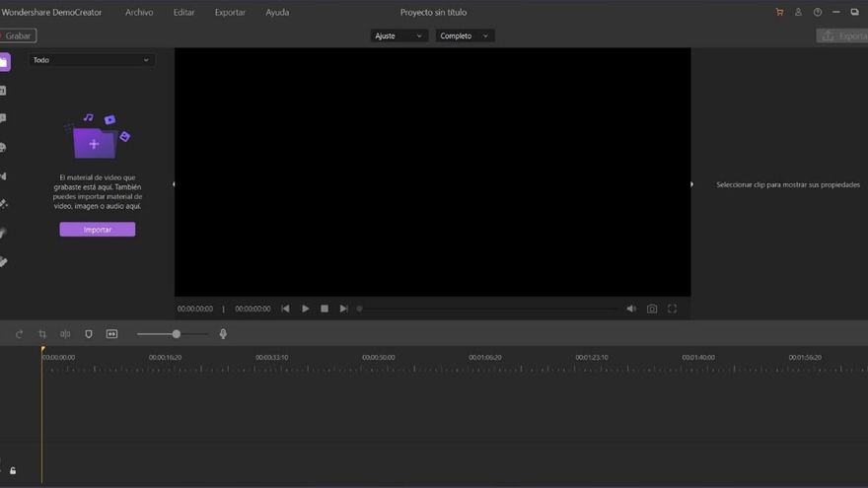Image resolution: width=868 pixels, height=488 pixels.
Task: Click the timeline zoom slider handle
Action: [176, 334]
